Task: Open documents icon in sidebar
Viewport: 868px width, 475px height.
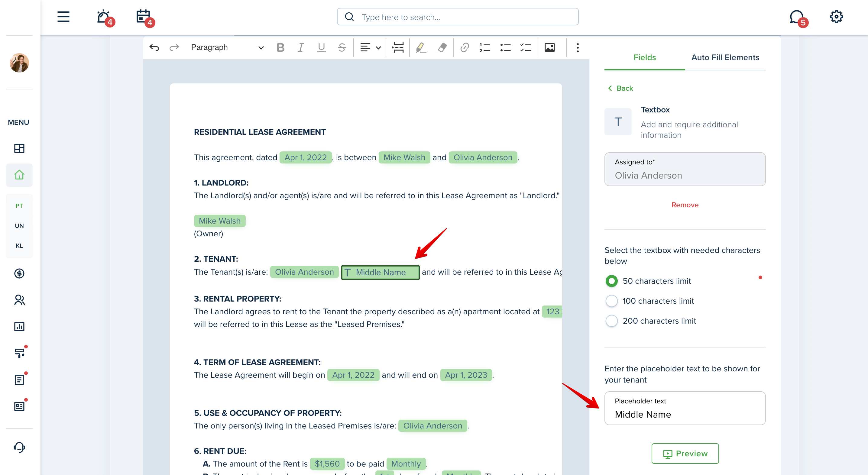Action: coord(19,379)
